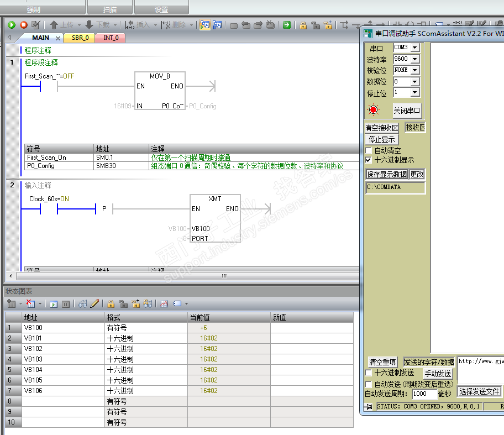The width and height of the screenshot is (504, 435).
Task: Click the next bookmark icon
Action: 258,25
